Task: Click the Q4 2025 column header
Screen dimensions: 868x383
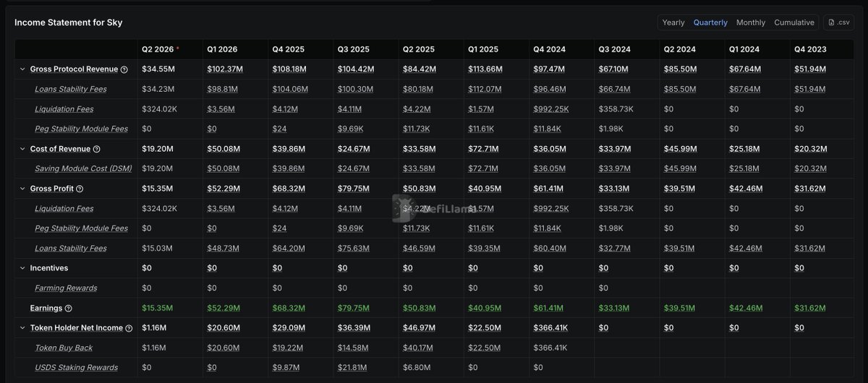Action: click(288, 49)
